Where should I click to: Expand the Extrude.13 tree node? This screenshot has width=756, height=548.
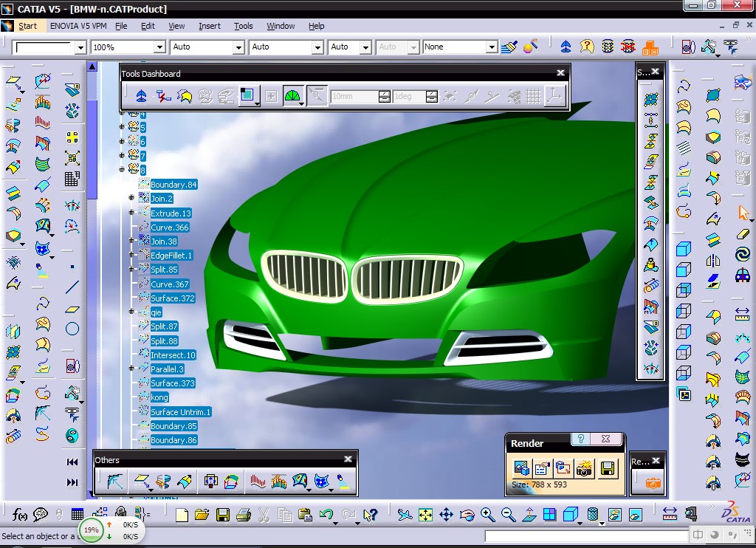click(x=131, y=212)
